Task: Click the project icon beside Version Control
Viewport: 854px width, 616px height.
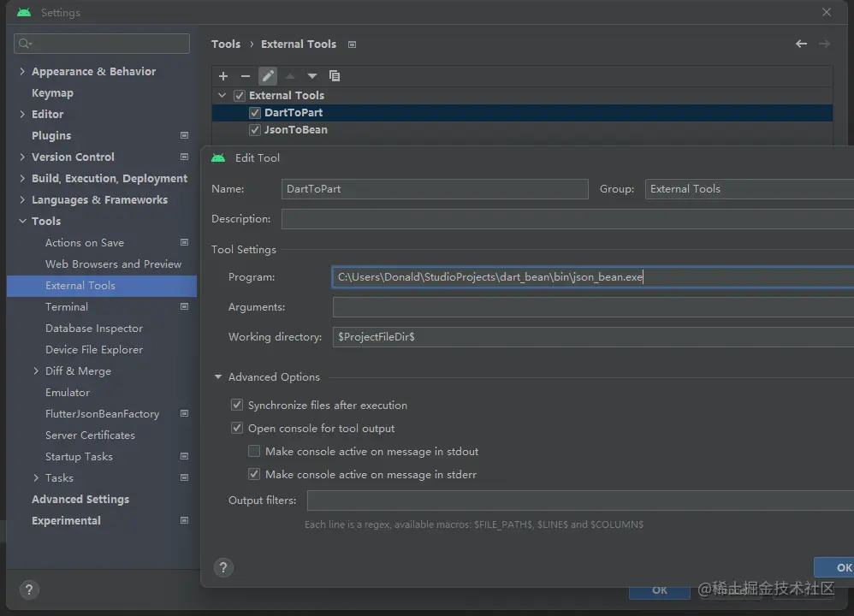Action: [184, 157]
